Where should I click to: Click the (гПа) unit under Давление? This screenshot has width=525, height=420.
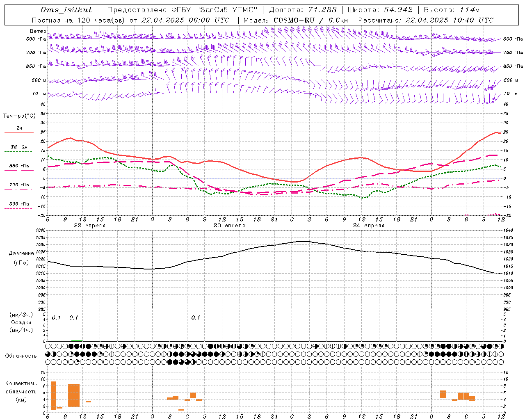[x=21, y=262]
